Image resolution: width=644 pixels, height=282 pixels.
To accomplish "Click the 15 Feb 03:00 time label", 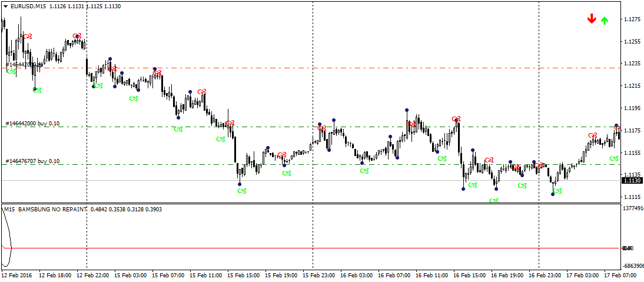I will 130,276.
